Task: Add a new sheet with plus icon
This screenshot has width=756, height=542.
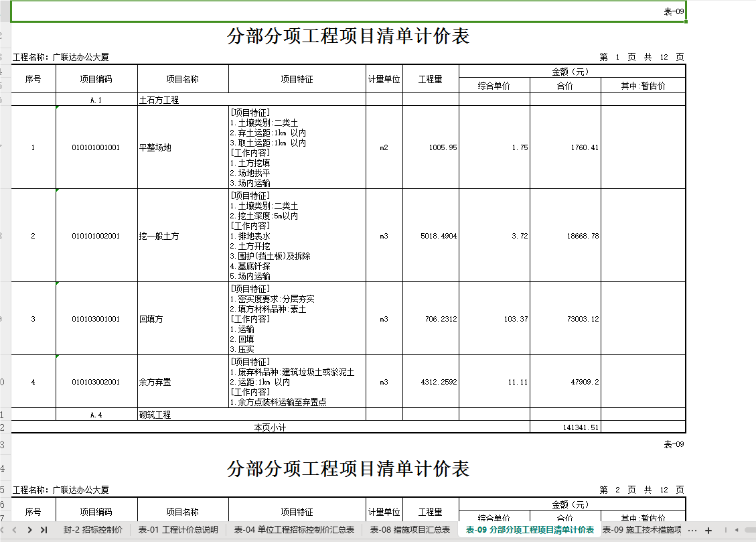Action: click(x=708, y=531)
